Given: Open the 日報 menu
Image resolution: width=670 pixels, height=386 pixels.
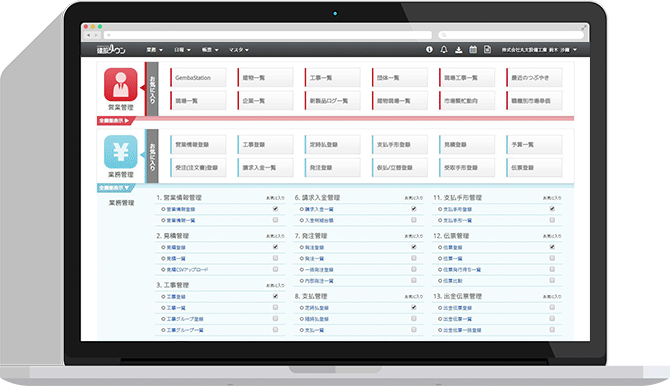Looking at the screenshot, I should pyautogui.click(x=182, y=50).
